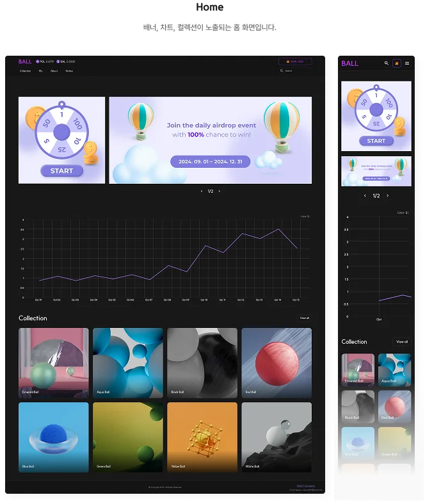
Task: Click the daily airdrop event banner on desktop
Action: click(210, 140)
